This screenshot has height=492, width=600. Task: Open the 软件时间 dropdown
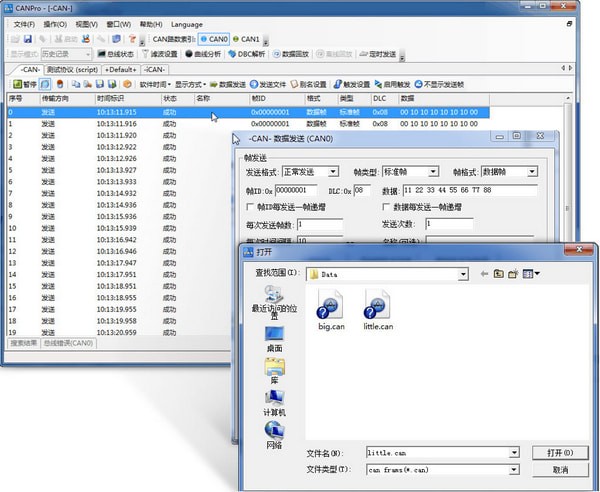(155, 84)
